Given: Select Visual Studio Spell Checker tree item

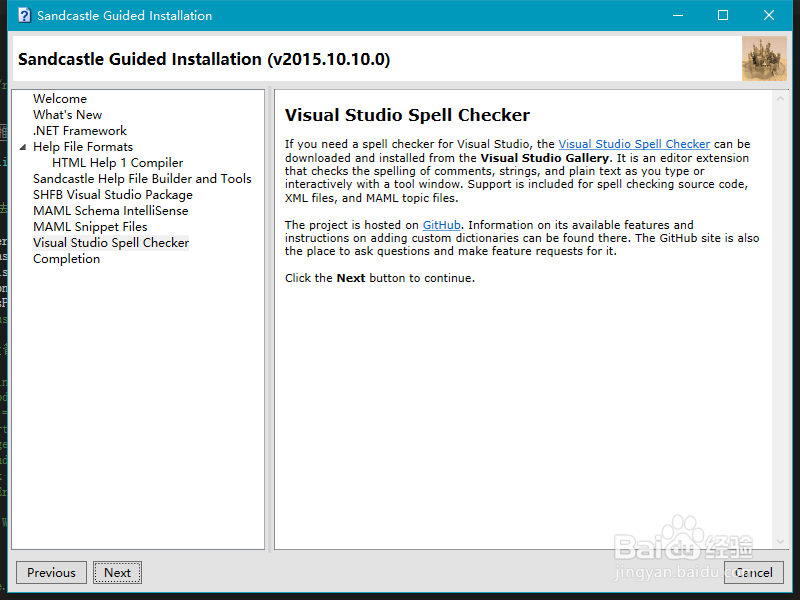Looking at the screenshot, I should click(111, 243).
